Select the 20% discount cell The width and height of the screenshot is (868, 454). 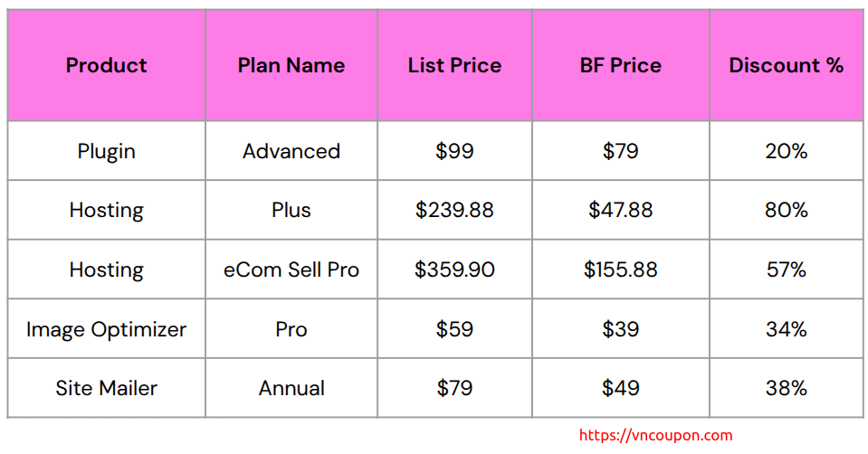786,151
